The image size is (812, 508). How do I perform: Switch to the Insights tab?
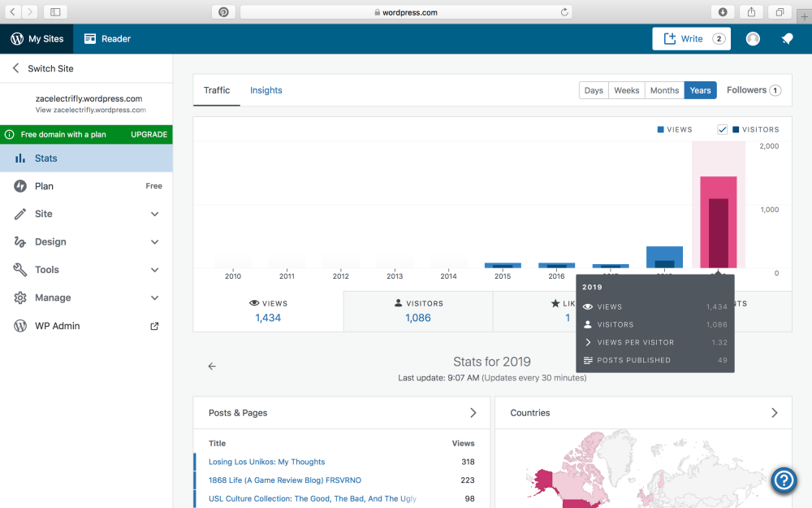click(266, 90)
